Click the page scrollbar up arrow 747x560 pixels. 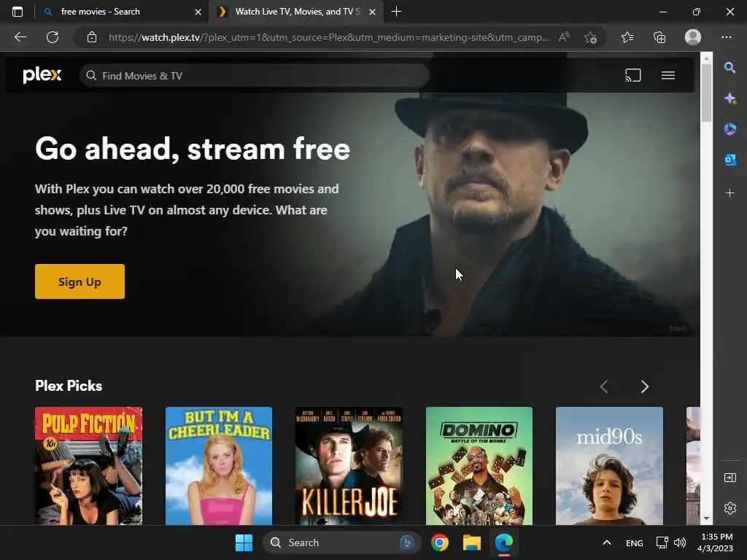(x=706, y=58)
